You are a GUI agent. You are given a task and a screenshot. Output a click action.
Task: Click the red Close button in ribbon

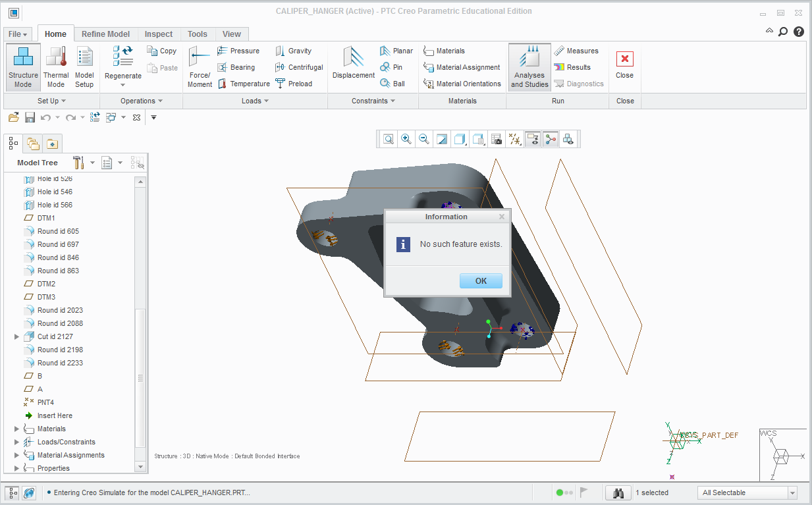pos(625,65)
